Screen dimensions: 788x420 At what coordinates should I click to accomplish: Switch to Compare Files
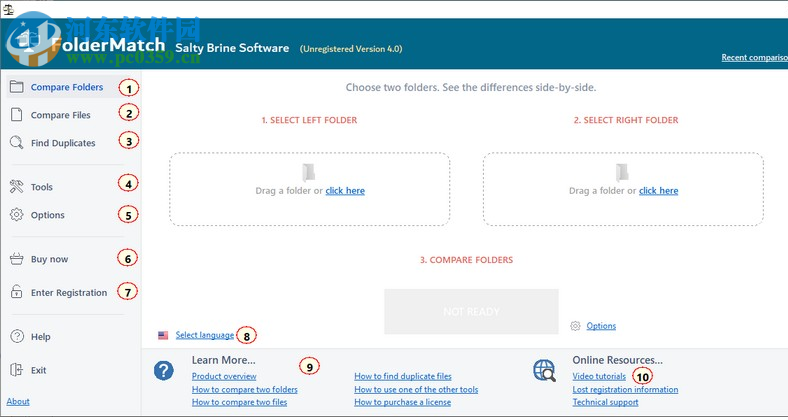click(x=60, y=115)
